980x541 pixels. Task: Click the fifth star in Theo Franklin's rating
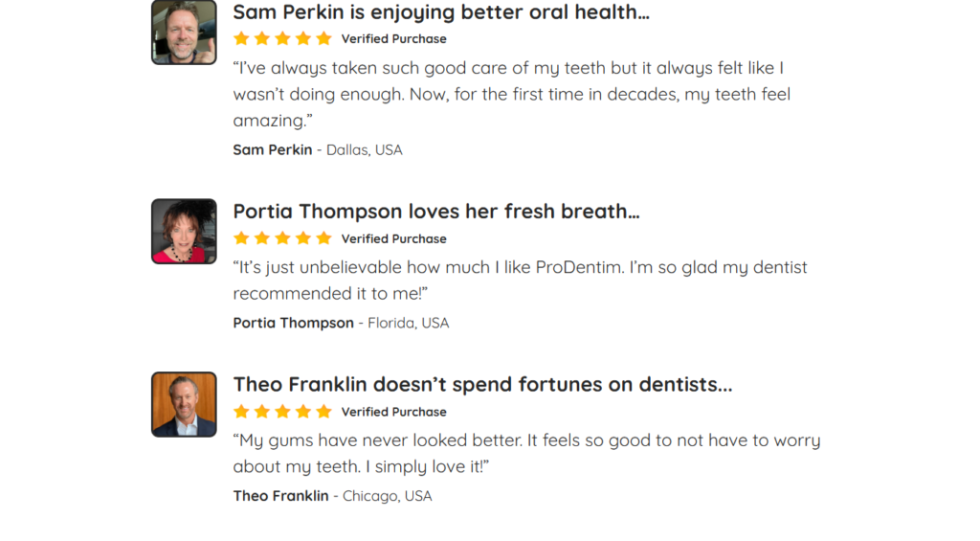coord(323,412)
